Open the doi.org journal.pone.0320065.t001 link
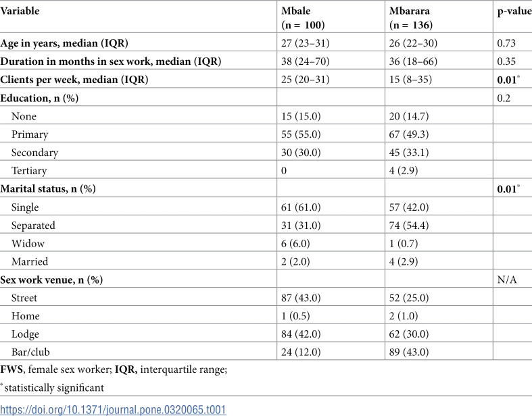 pos(113,409)
